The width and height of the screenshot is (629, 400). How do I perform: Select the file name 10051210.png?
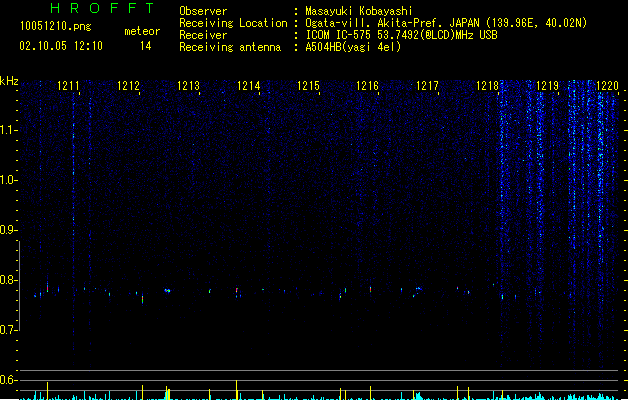pos(56,26)
